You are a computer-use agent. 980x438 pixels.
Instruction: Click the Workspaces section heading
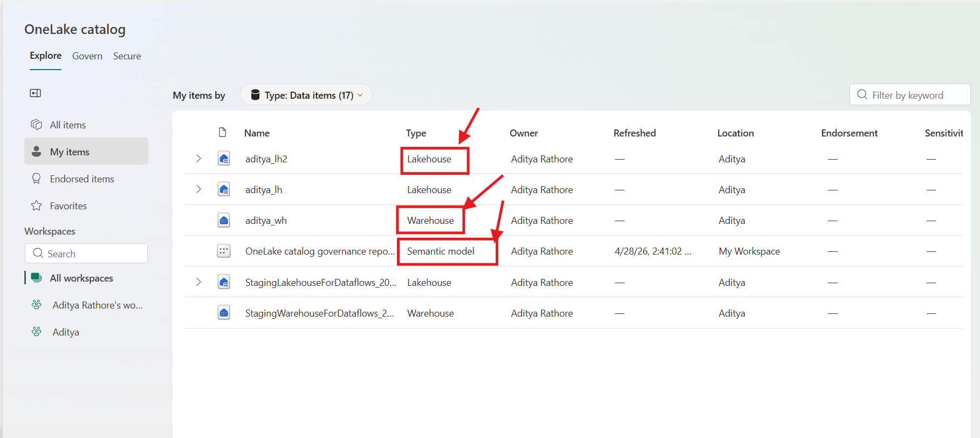50,231
